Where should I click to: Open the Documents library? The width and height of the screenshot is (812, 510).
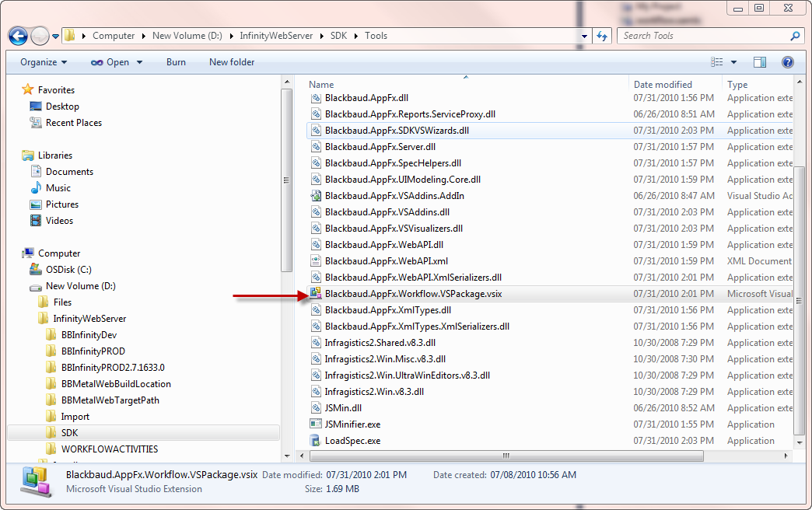[69, 171]
